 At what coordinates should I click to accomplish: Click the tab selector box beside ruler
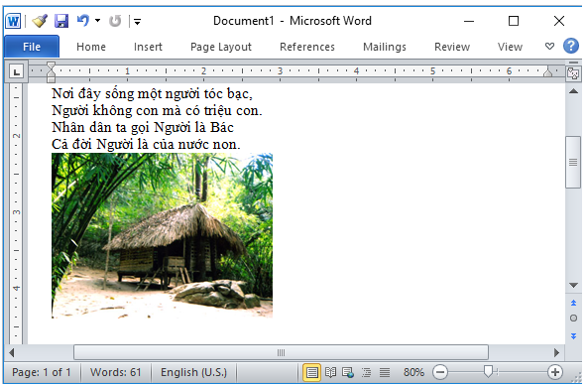point(16,71)
